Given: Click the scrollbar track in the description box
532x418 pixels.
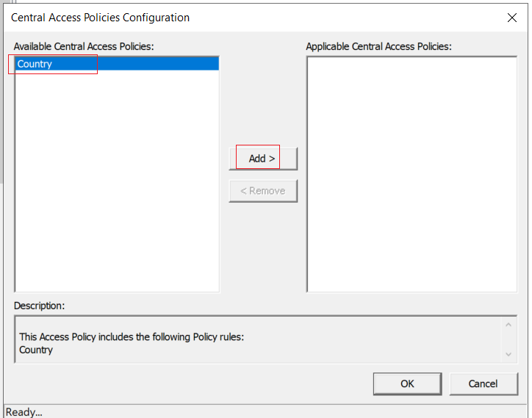Looking at the screenshot, I should (x=508, y=339).
